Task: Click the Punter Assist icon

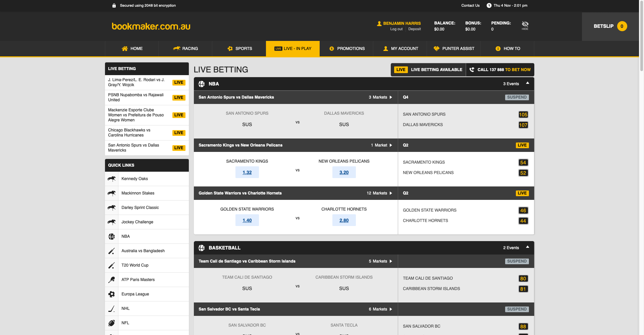Action: [x=436, y=49]
